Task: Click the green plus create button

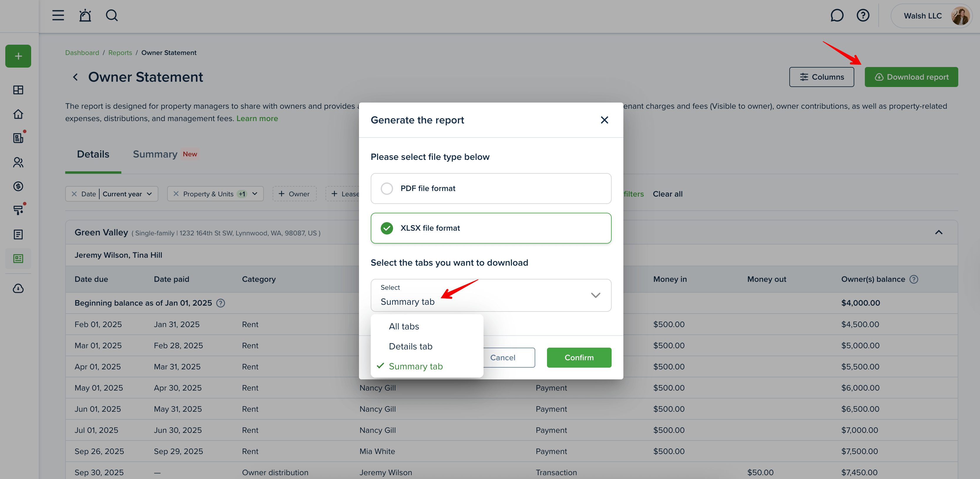Action: (x=18, y=56)
